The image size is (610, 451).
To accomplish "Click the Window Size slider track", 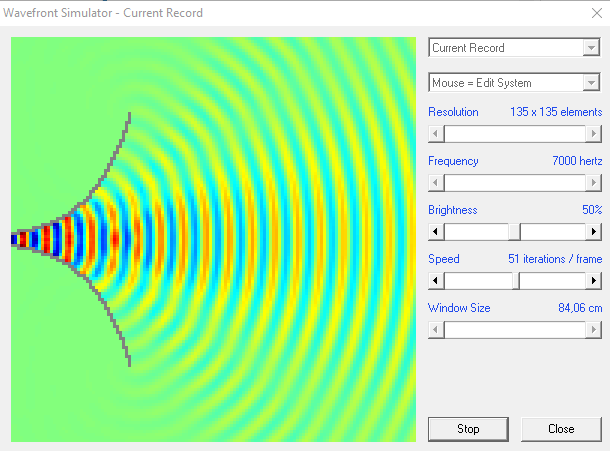I will (515, 330).
